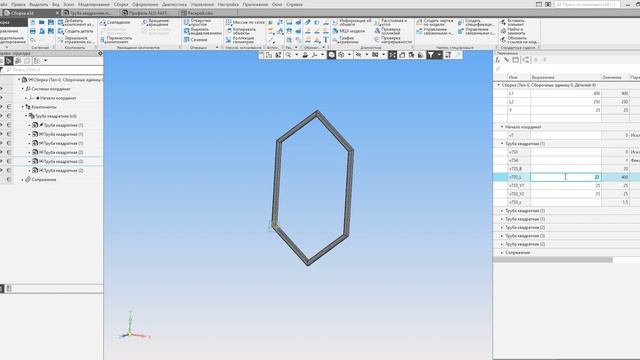Viewport: 640px width, 360px height.
Task: Click the Pattern by grid icon
Action: click(x=229, y=22)
